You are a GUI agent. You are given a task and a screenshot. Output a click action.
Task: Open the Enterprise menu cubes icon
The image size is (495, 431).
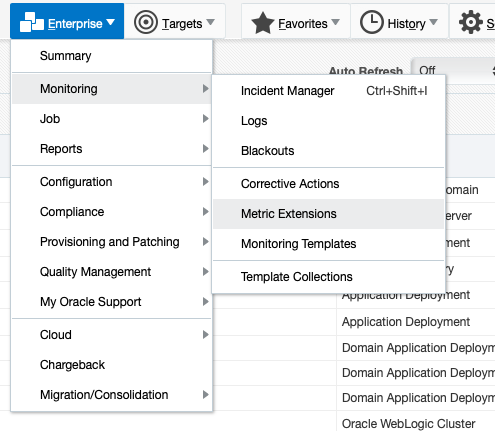click(x=32, y=22)
